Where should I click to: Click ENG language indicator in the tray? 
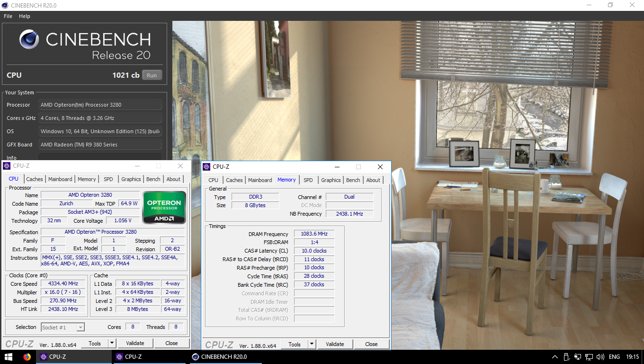click(x=614, y=357)
